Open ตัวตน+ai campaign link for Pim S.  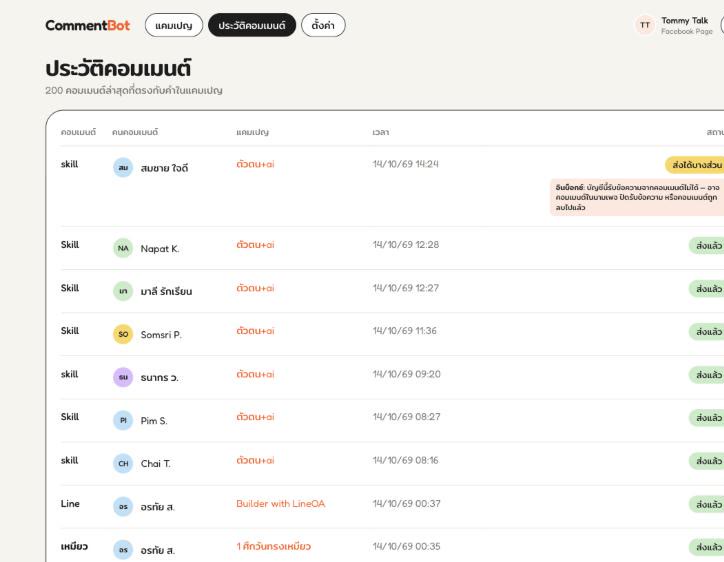255,417
